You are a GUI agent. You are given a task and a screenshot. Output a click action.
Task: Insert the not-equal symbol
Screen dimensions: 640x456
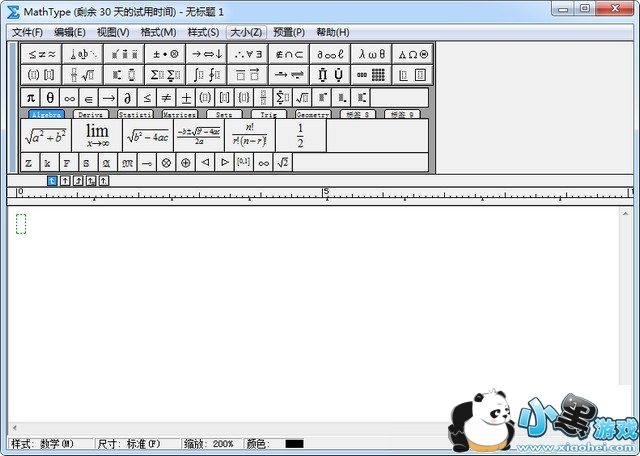pos(167,98)
